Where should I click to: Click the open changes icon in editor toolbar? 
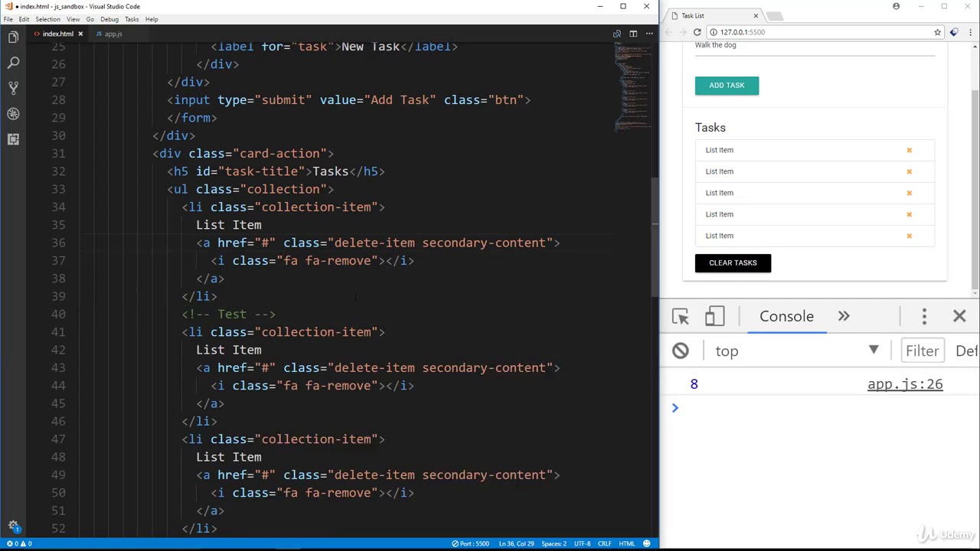tap(617, 34)
